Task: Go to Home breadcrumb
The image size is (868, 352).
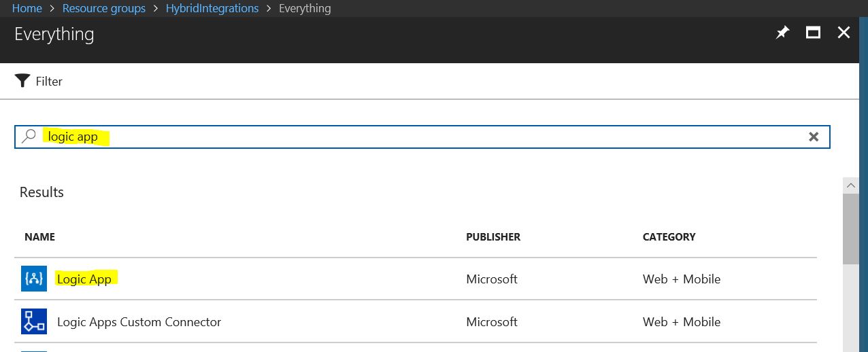Action: point(27,8)
